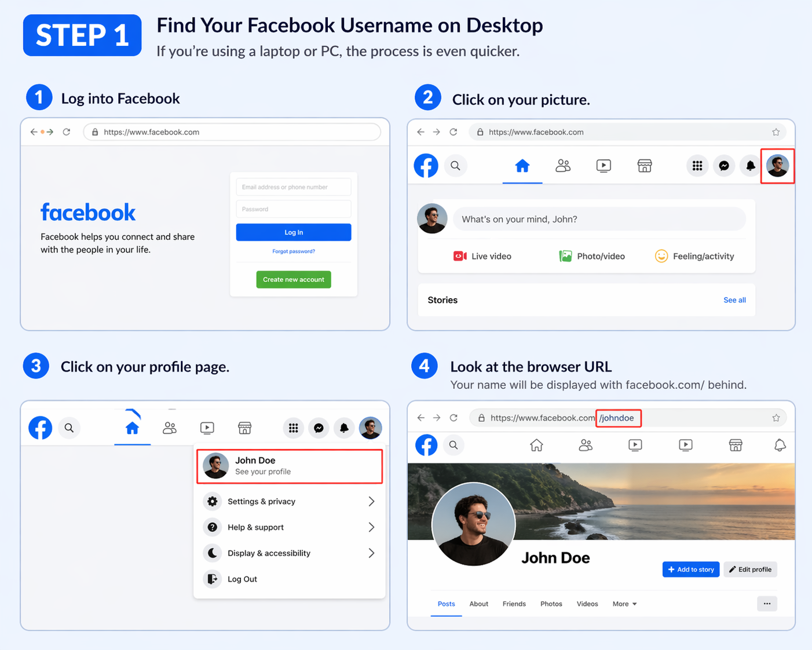812x650 pixels.
Task: Open the Marketplace icon in the step 2 panel
Action: (645, 166)
